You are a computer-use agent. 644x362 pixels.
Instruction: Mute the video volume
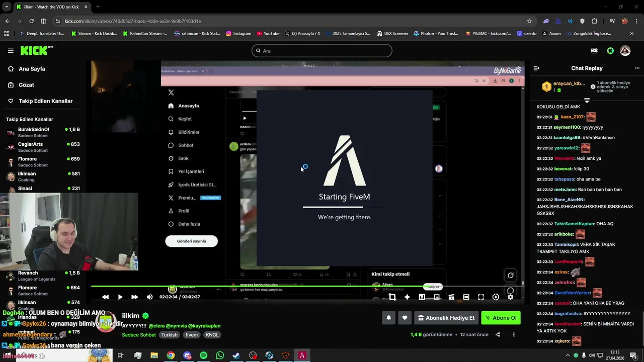149,297
